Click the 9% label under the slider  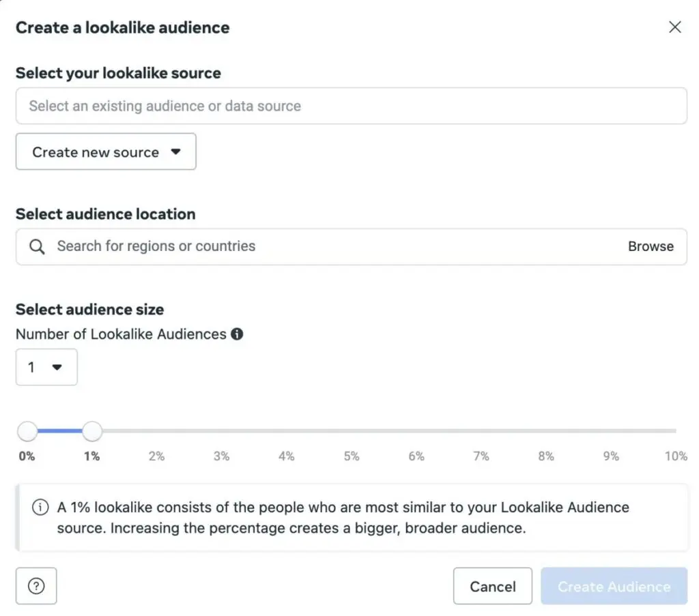tap(611, 456)
